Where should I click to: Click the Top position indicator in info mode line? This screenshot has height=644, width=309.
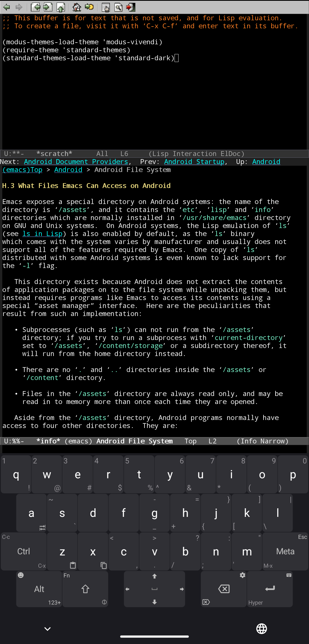pyautogui.click(x=191, y=441)
